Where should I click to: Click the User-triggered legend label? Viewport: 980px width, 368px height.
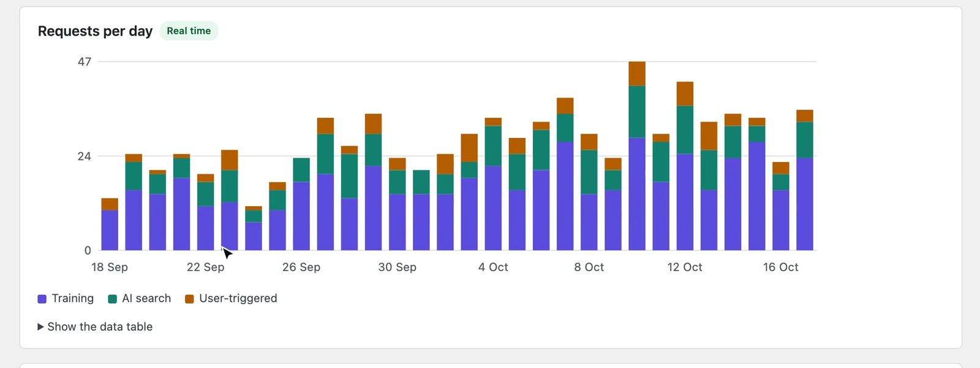pos(238,298)
